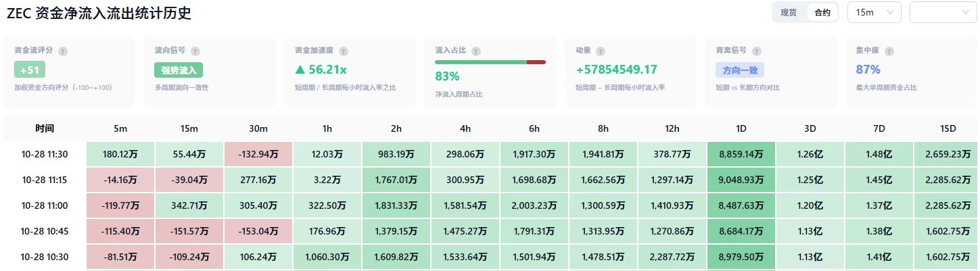Click the +51 score badge
The height and width of the screenshot is (271, 980).
[x=30, y=70]
